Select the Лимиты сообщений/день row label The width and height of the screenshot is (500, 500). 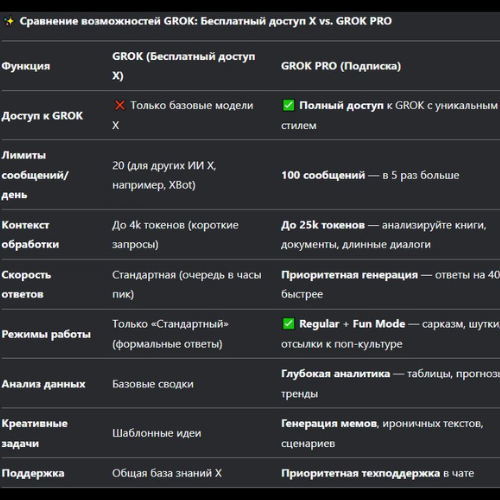pos(35,175)
